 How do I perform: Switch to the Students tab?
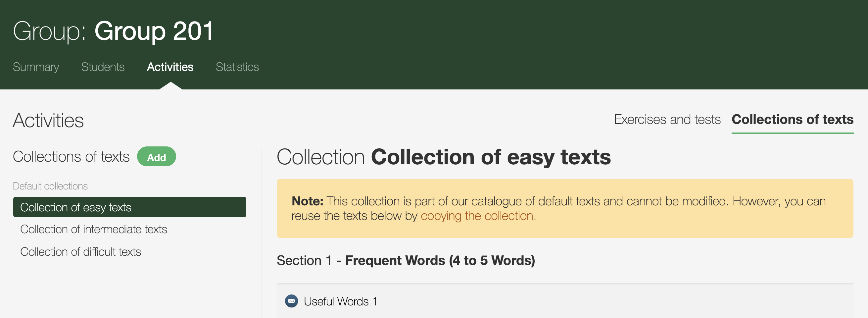click(103, 67)
